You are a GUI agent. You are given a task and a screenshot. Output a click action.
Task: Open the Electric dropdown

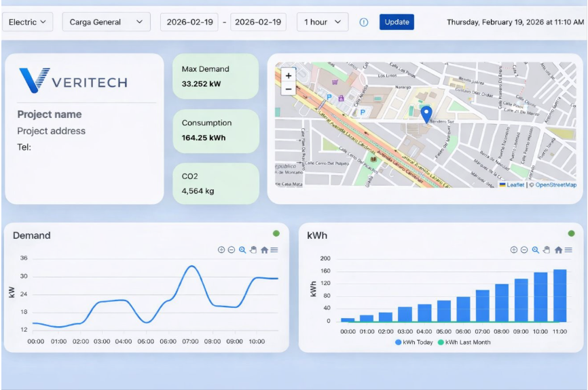pos(27,22)
